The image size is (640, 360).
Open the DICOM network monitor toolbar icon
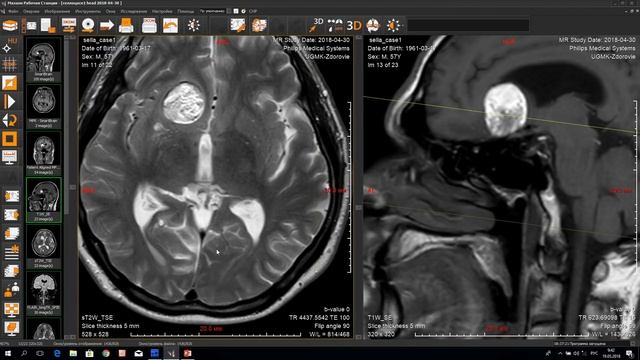coord(69,25)
